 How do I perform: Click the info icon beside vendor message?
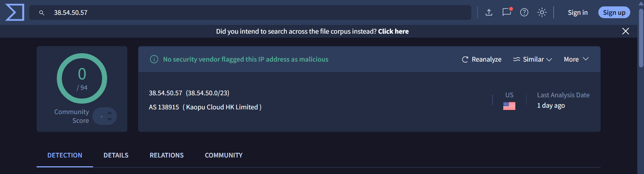154,59
